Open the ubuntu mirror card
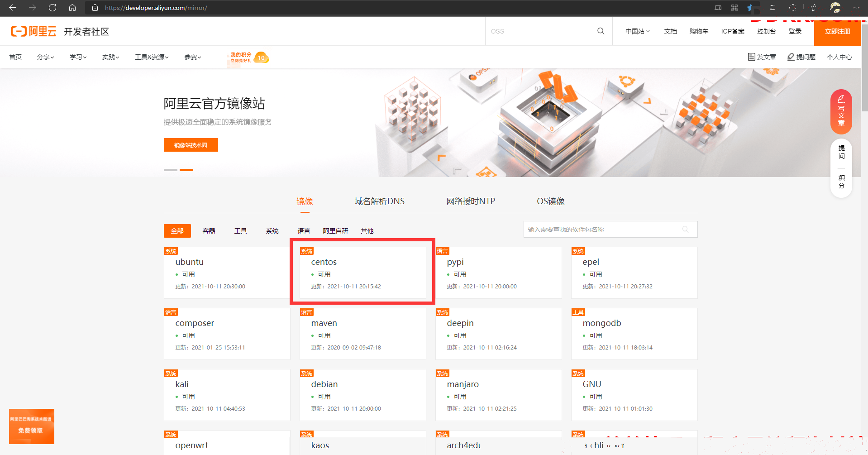Image resolution: width=868 pixels, height=455 pixels. tap(227, 273)
